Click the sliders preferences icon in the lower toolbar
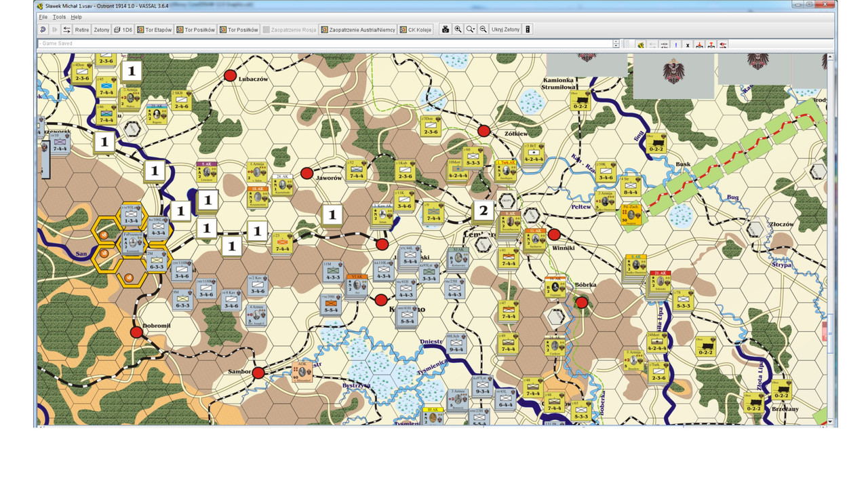 point(664,45)
